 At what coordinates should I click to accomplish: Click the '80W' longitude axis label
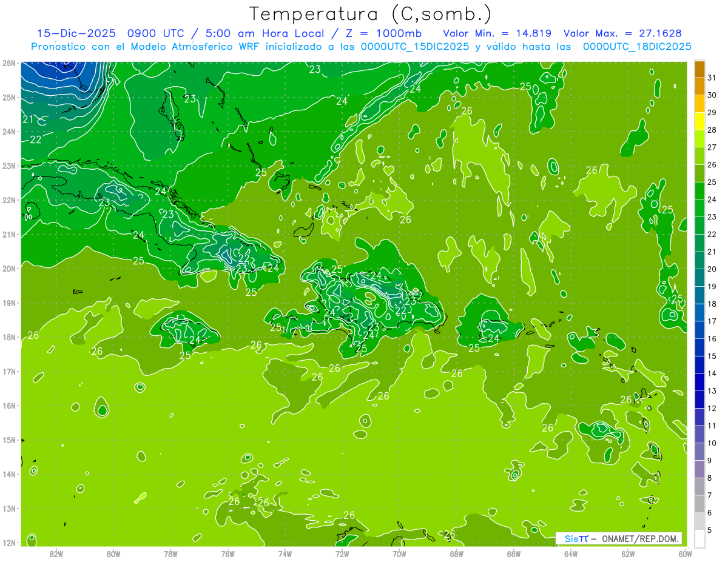tap(113, 554)
